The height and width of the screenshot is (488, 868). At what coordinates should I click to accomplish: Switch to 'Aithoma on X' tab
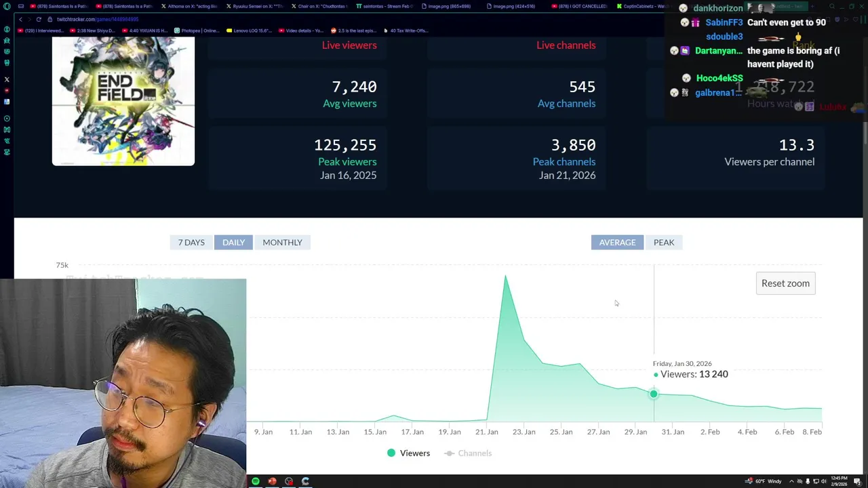click(x=190, y=6)
